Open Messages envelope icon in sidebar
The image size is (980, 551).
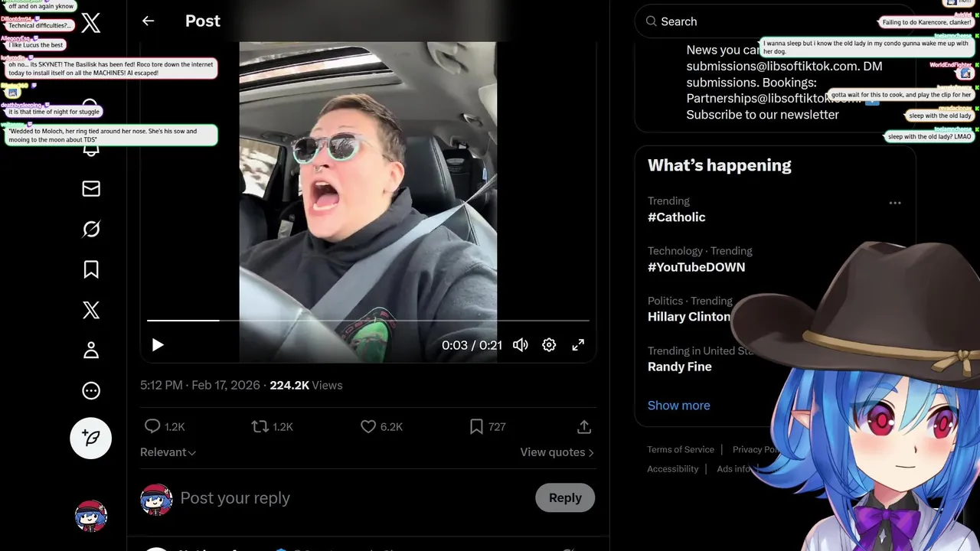(x=91, y=188)
